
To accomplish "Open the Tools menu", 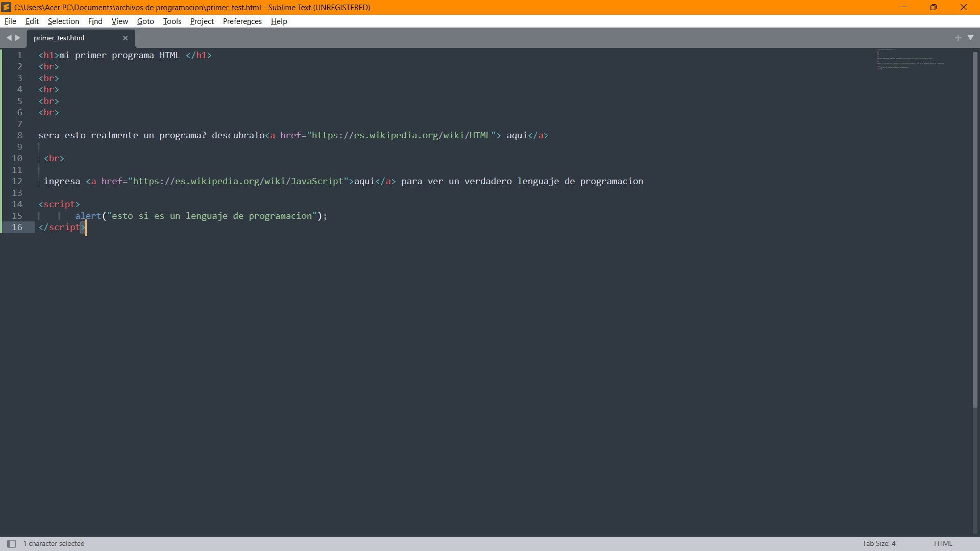I will coord(172,21).
